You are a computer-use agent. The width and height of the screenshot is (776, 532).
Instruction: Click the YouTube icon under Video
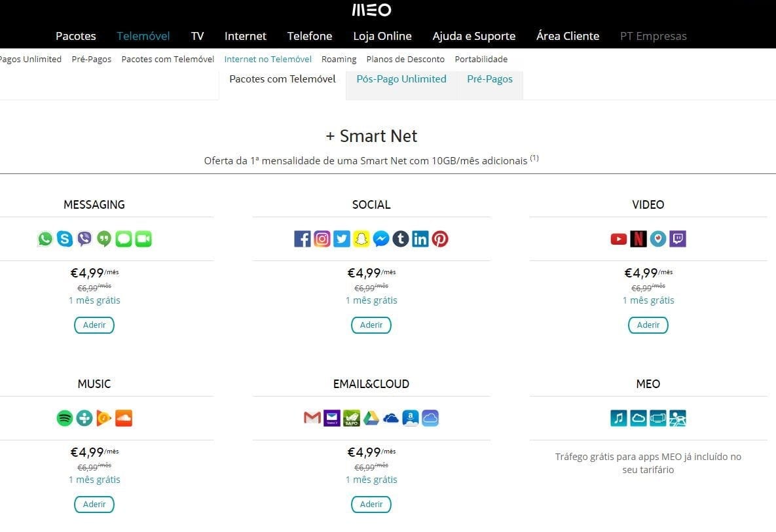click(619, 239)
